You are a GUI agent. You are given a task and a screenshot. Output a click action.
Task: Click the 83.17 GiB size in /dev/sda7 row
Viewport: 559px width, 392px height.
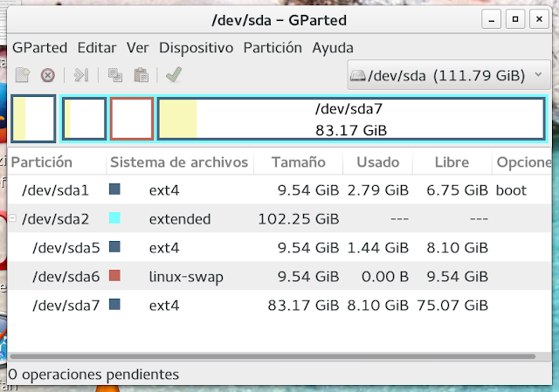pos(303,306)
